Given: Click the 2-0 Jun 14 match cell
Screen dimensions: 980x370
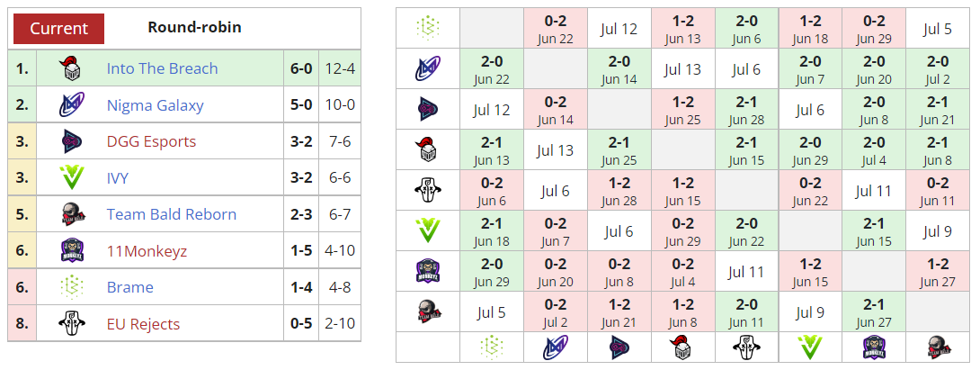Looking at the screenshot, I should tap(619, 69).
